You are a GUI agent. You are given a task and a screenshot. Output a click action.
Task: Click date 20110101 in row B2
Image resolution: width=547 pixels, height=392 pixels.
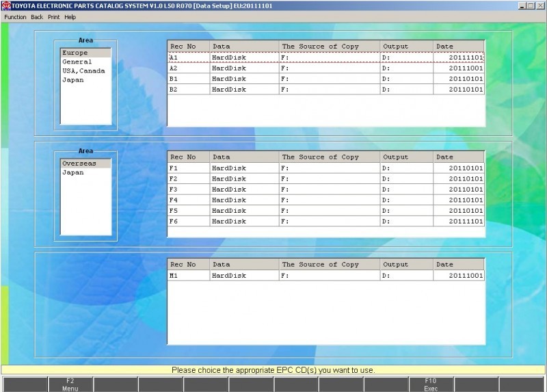pyautogui.click(x=459, y=90)
